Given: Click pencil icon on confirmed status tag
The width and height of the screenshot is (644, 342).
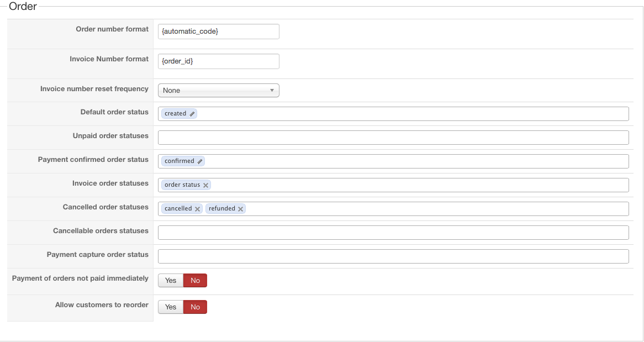Looking at the screenshot, I should click(x=200, y=161).
